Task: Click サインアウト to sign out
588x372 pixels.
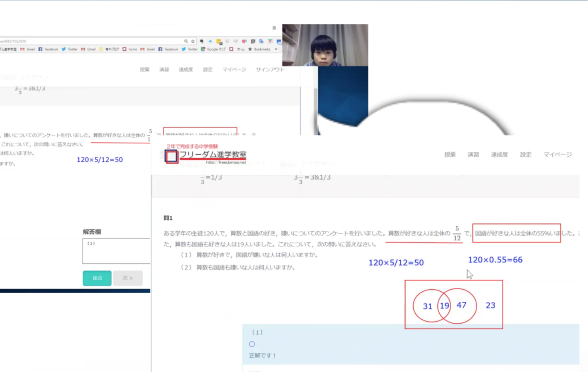Action: tap(270, 70)
